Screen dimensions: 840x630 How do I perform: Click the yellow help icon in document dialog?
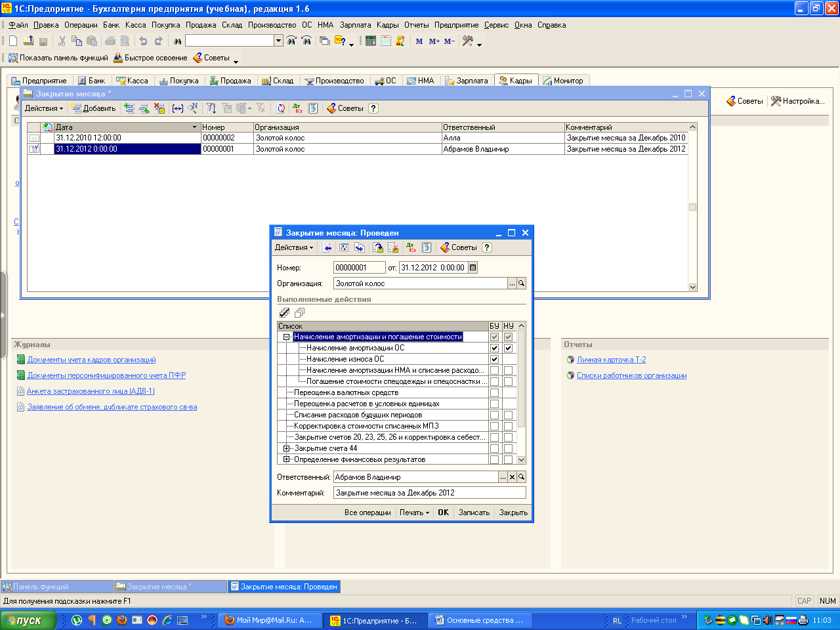[486, 247]
